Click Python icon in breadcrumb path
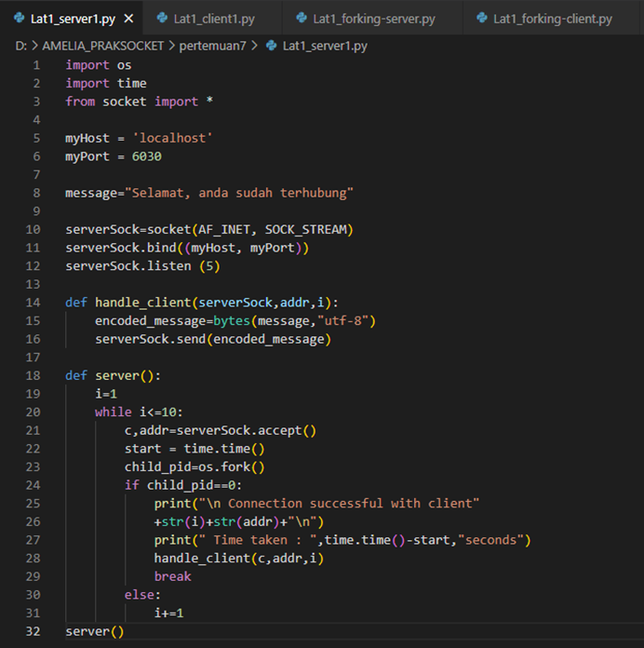The height and width of the screenshot is (648, 644). tap(271, 46)
